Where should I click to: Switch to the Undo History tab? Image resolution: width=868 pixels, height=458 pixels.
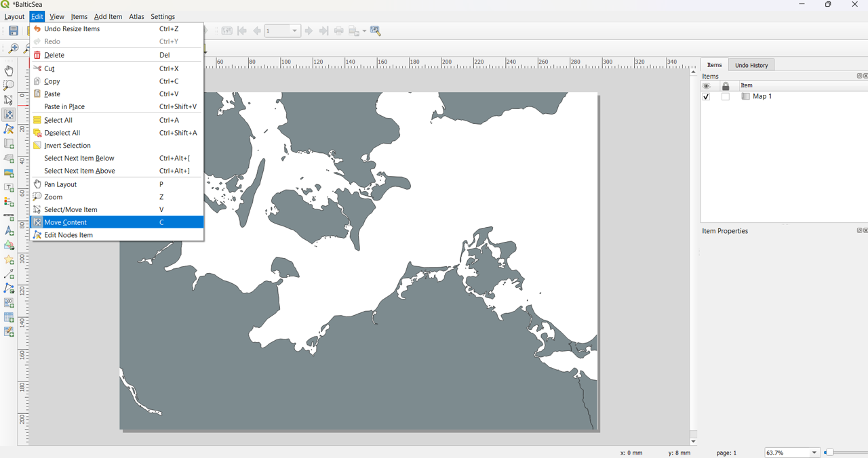[x=751, y=65]
